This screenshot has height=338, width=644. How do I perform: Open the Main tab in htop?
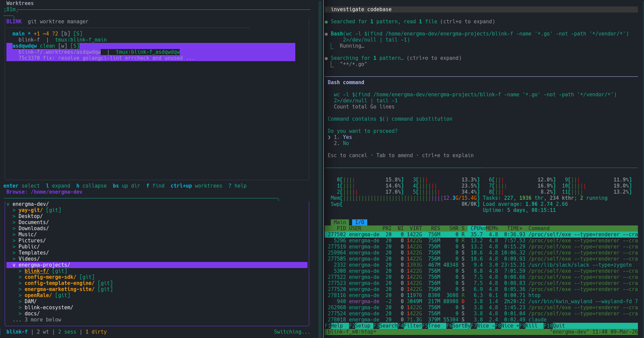pyautogui.click(x=340, y=222)
